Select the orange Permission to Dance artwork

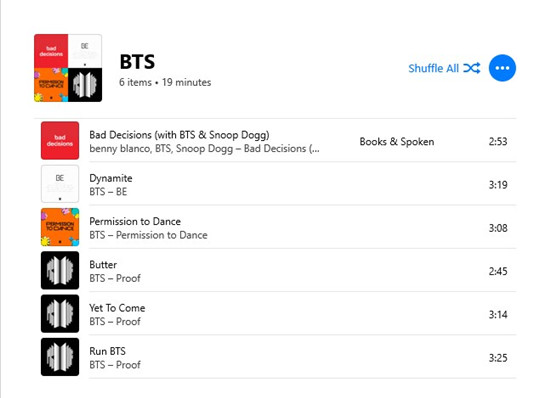click(x=60, y=227)
